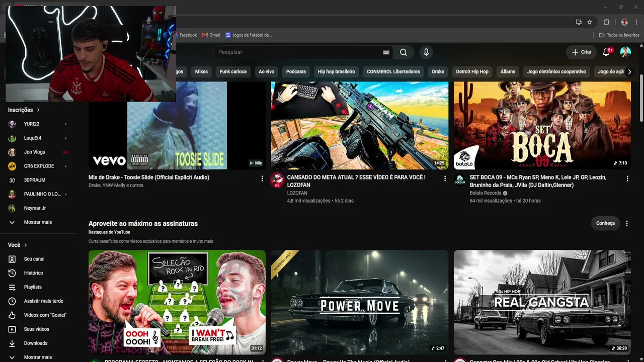This screenshot has width=644, height=362.
Task: Expand Mostrar mais under Você
Action: pos(38,357)
